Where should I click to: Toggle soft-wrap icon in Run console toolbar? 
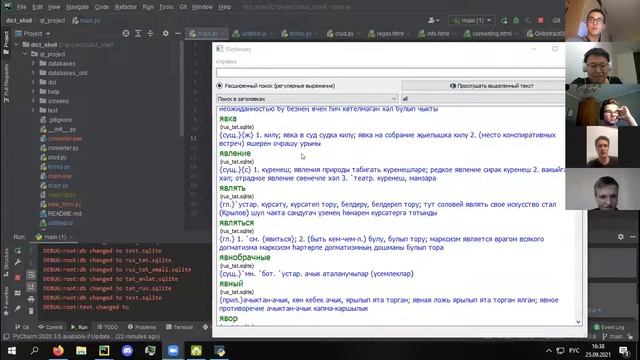[x=31, y=276]
